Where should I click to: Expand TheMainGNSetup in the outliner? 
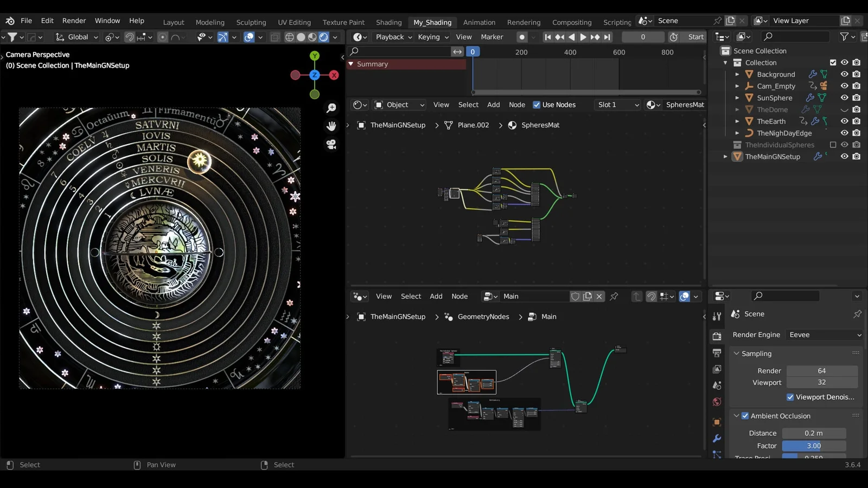click(725, 157)
